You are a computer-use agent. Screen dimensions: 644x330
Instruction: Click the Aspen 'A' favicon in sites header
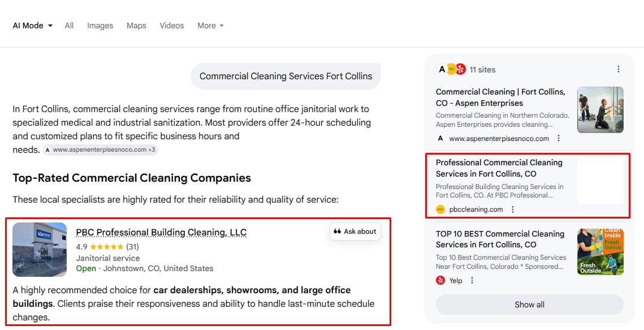point(442,69)
